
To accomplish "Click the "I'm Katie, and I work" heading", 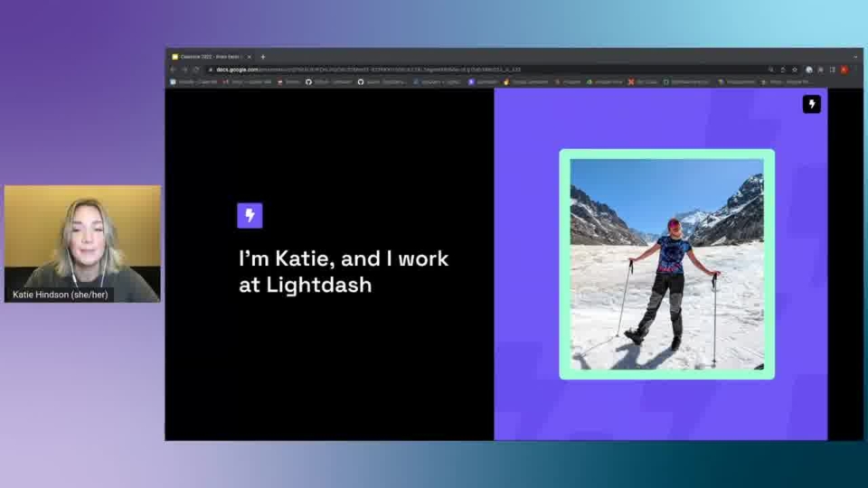I will (344, 259).
